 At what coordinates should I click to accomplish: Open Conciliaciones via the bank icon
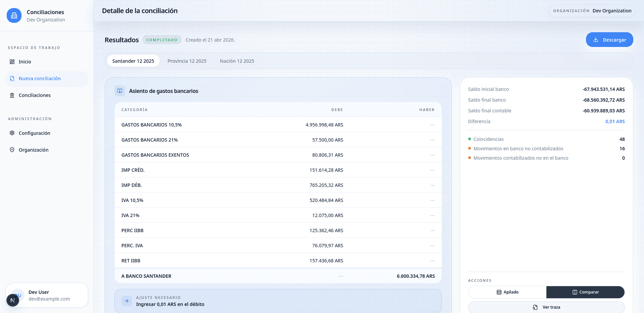coord(12,95)
